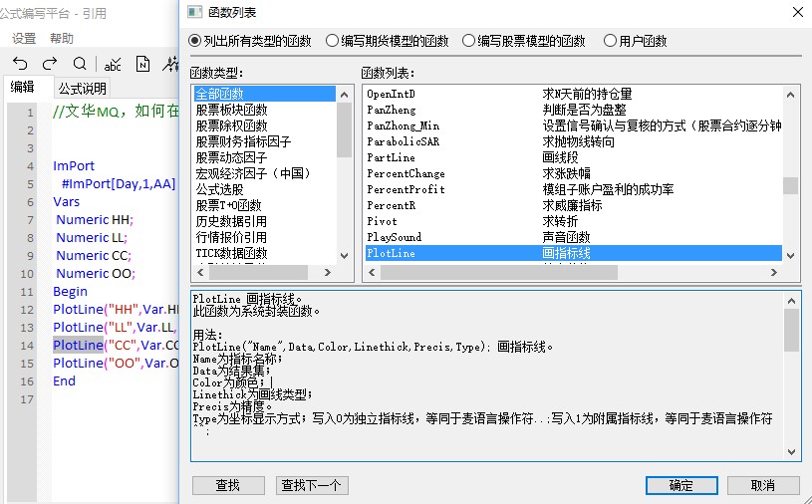Open the 设置 menu

24,38
